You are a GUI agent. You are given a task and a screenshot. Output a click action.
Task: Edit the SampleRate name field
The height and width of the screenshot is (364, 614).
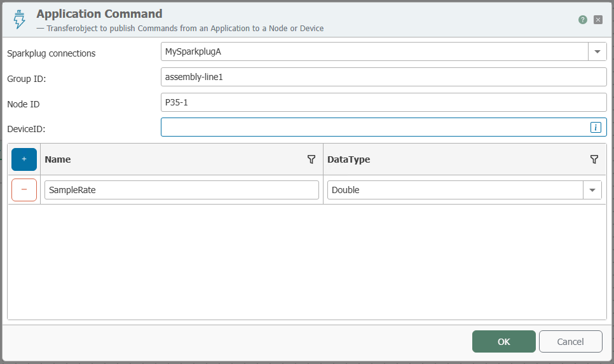[x=182, y=190]
